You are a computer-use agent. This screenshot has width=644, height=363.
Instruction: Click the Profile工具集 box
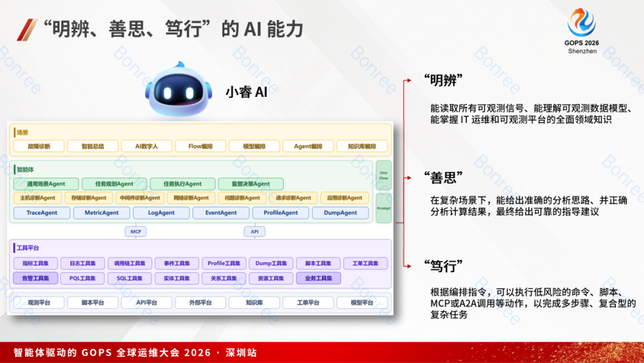click(224, 263)
